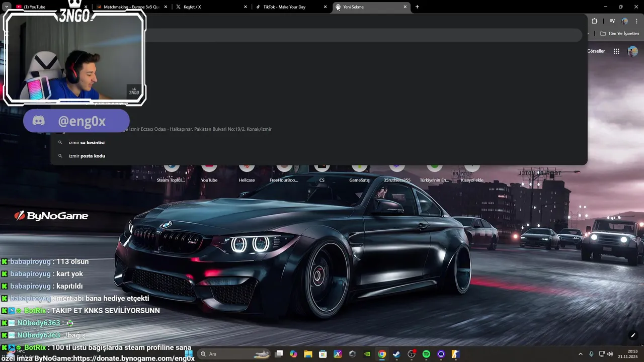
Task: Select the 'izmir su kesintisi' suggestion
Action: click(x=319, y=142)
